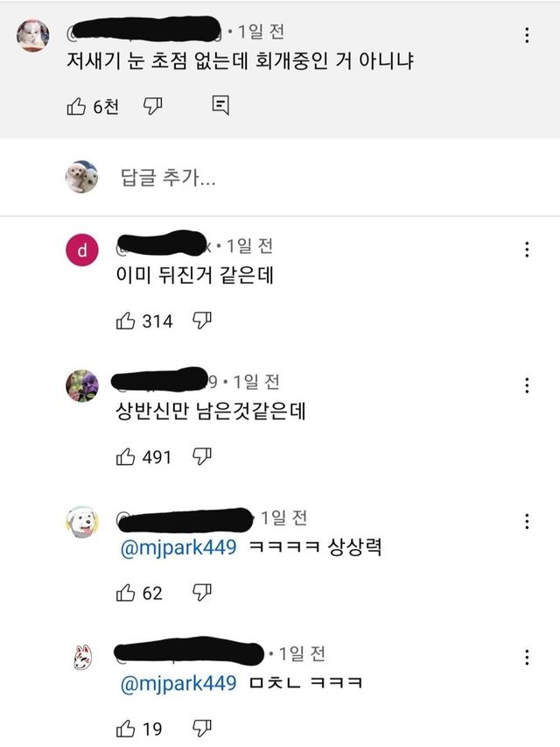Dislike the reply with 491 likes

coord(202,456)
